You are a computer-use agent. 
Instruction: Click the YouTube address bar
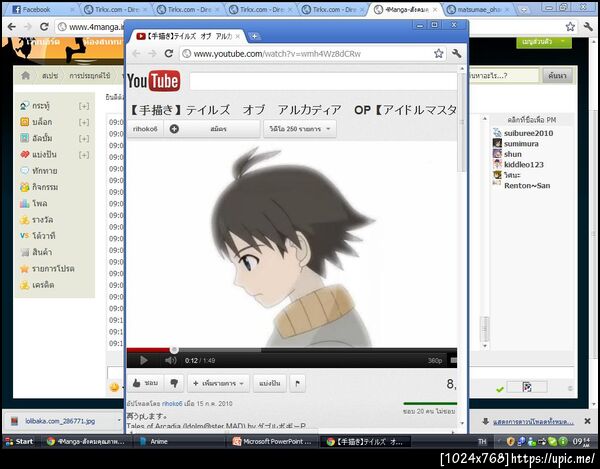tap(306, 54)
